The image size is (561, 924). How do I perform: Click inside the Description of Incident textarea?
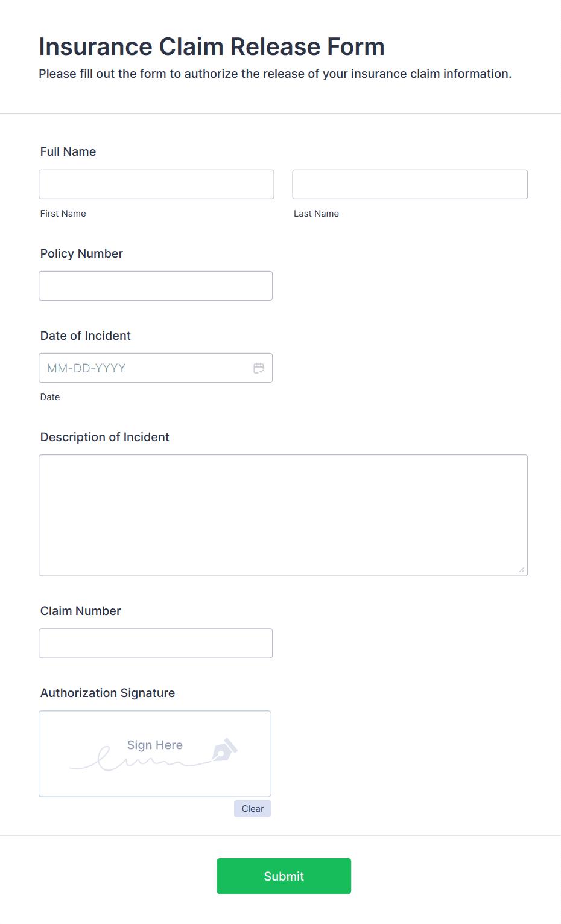point(283,513)
